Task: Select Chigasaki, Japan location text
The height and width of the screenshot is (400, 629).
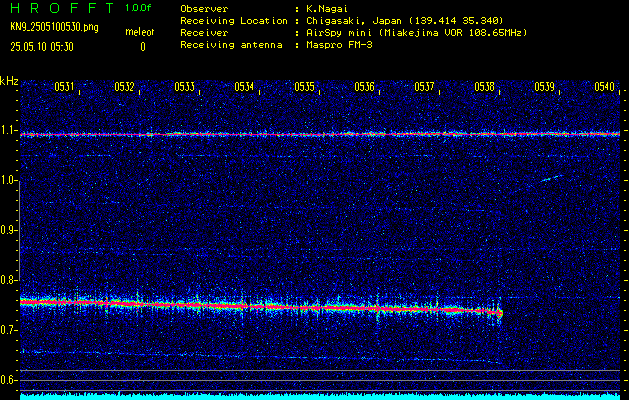Action: pos(405,21)
